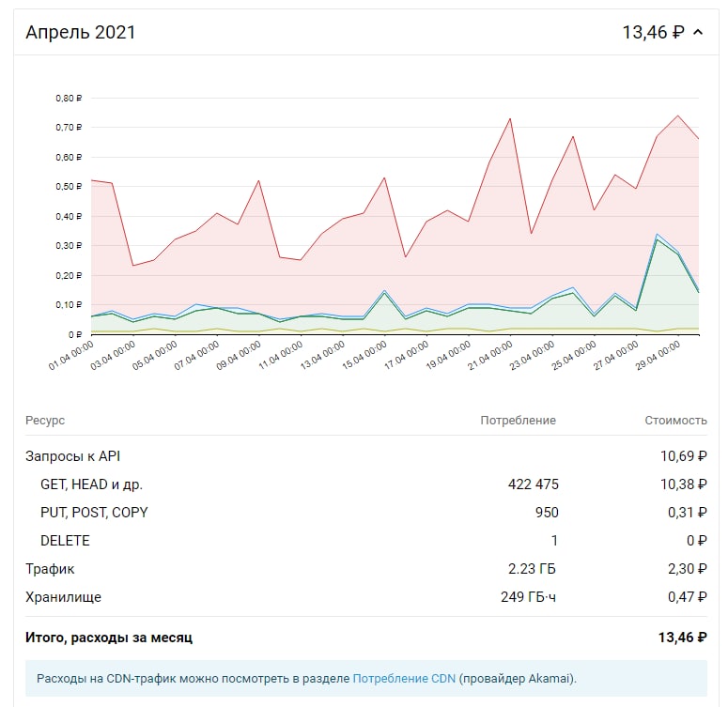728x707 pixels.
Task: Click the 422 475 consumption value
Action: [x=532, y=484]
